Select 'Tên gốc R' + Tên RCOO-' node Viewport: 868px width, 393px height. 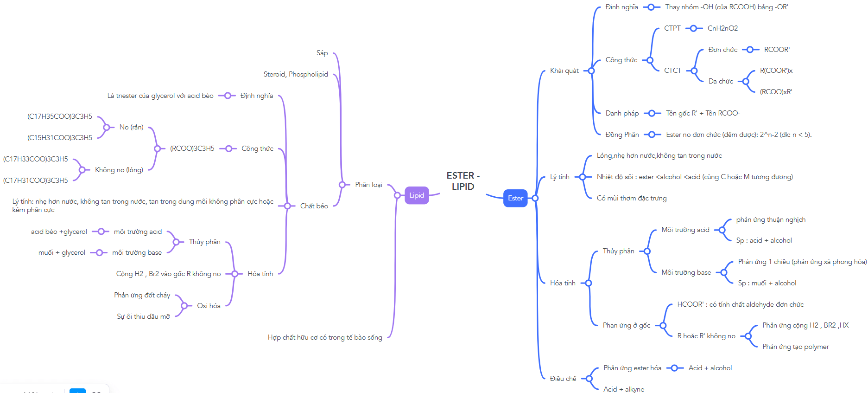pyautogui.click(x=703, y=113)
